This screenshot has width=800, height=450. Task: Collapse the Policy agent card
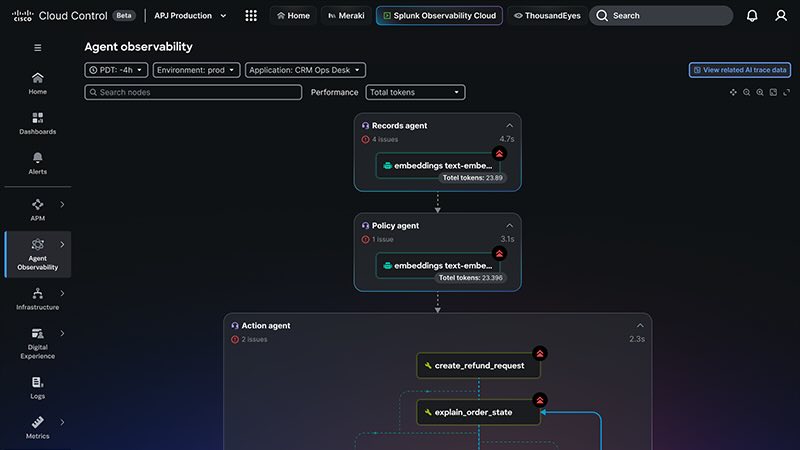tap(509, 226)
